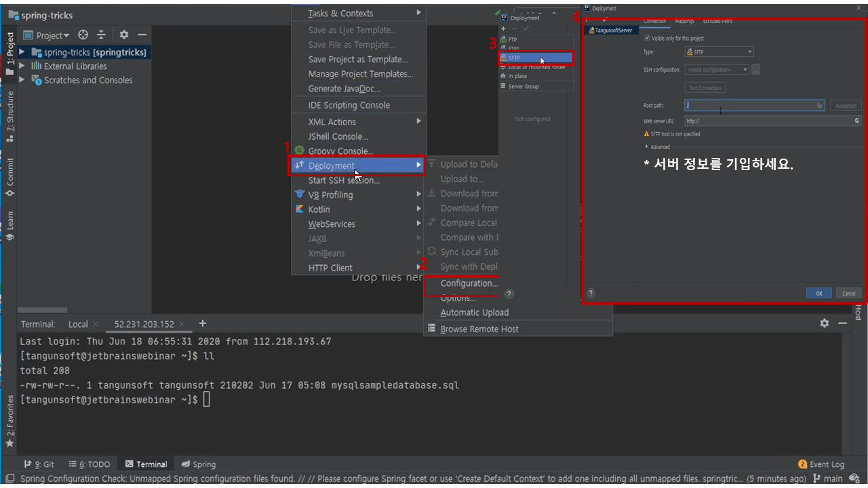Open the Kotlin submenu
This screenshot has height=488, width=868.
coord(359,209)
